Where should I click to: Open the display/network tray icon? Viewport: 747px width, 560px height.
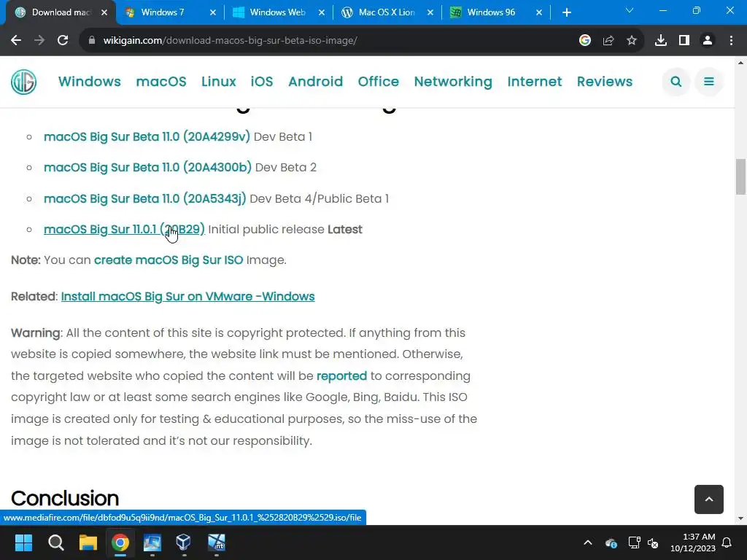[x=634, y=542]
